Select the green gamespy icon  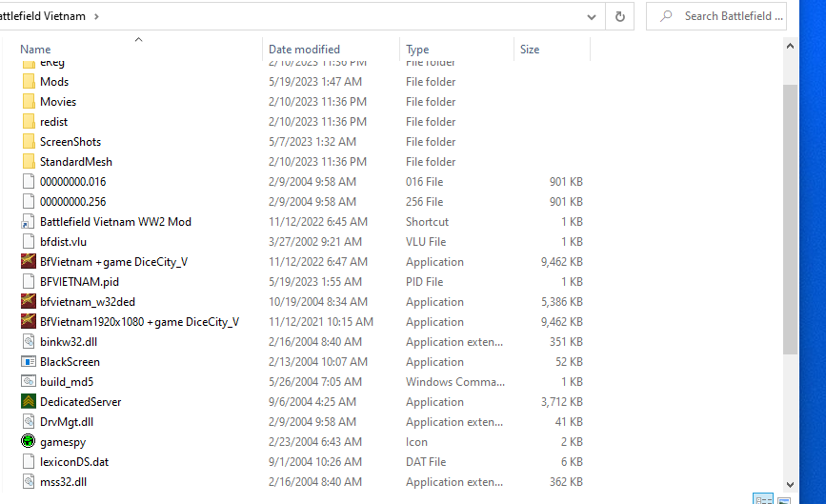pos(29,442)
